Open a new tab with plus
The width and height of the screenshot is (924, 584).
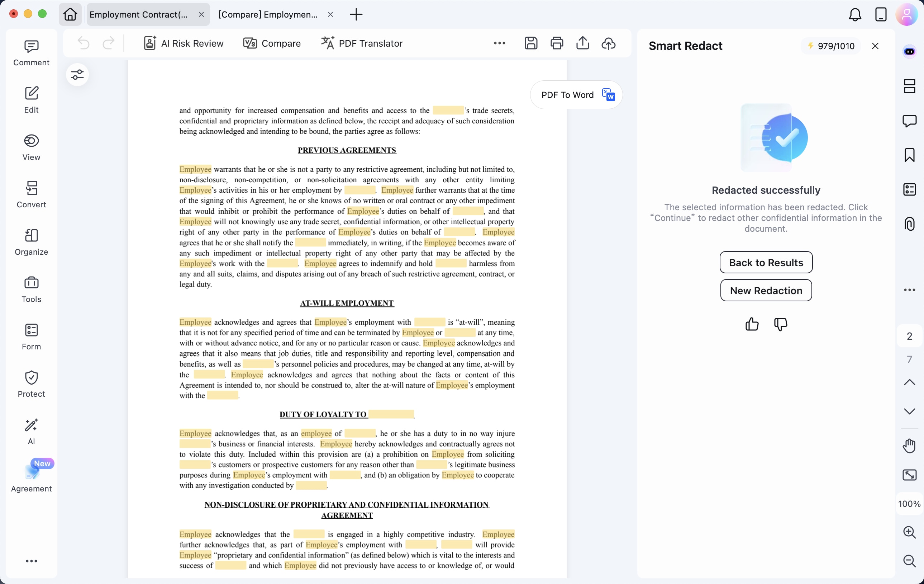(x=356, y=15)
